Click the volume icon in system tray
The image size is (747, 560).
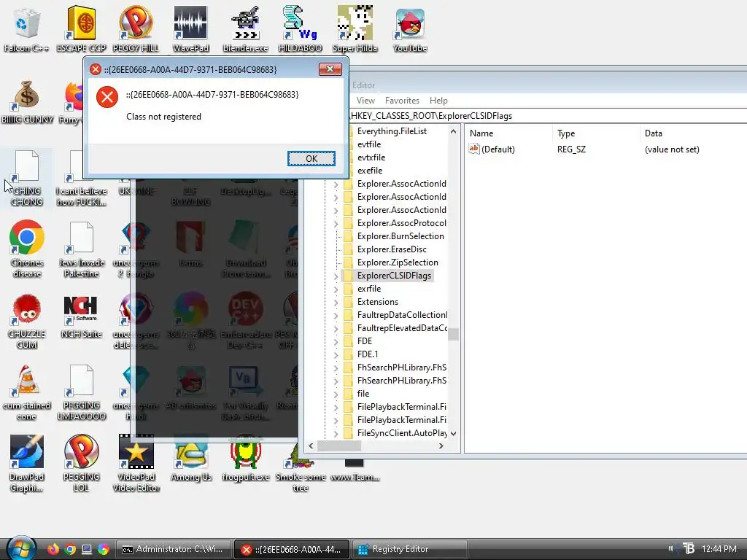670,548
